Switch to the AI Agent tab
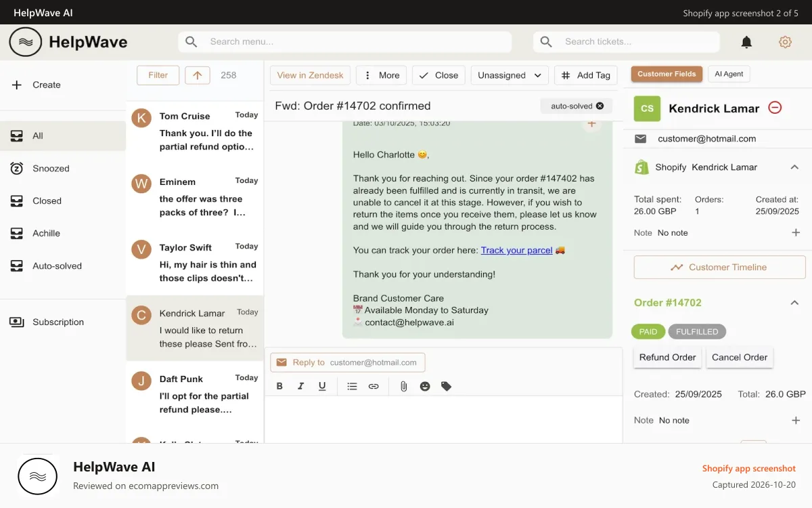This screenshot has height=508, width=812. tap(729, 74)
